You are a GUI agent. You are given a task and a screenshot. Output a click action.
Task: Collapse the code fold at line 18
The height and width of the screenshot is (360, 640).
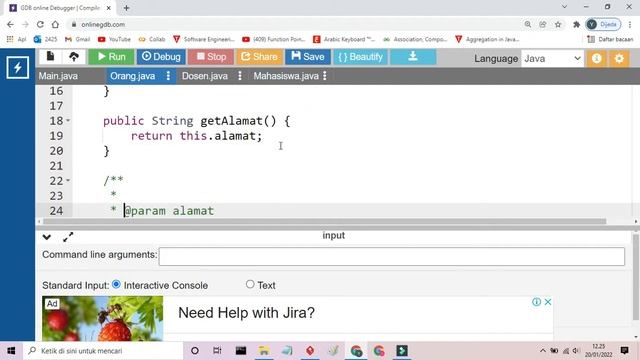pos(68,120)
